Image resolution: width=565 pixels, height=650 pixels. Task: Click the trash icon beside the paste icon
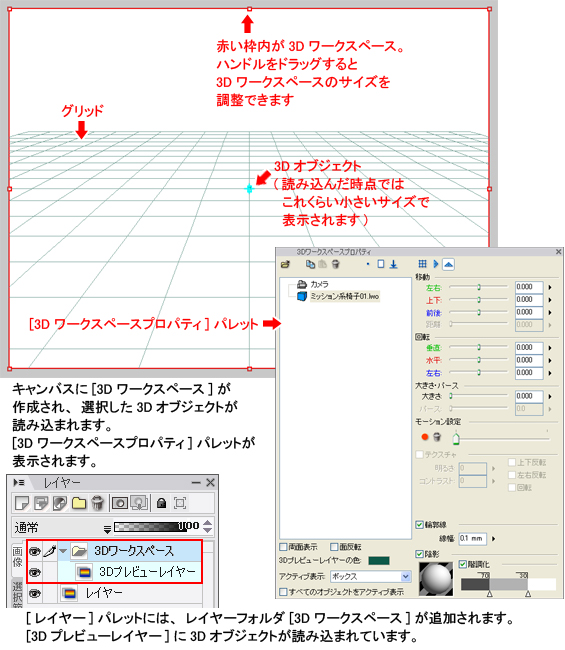pos(336,264)
